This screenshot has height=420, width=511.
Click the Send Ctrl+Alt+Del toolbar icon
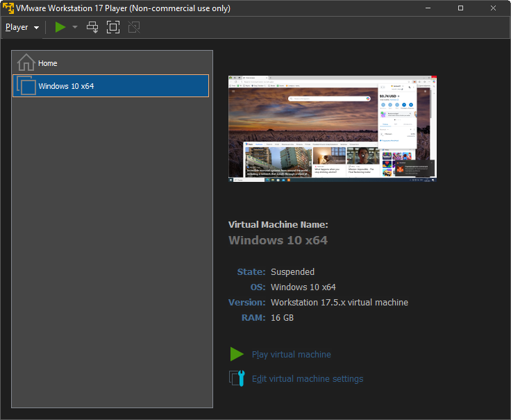coord(92,27)
